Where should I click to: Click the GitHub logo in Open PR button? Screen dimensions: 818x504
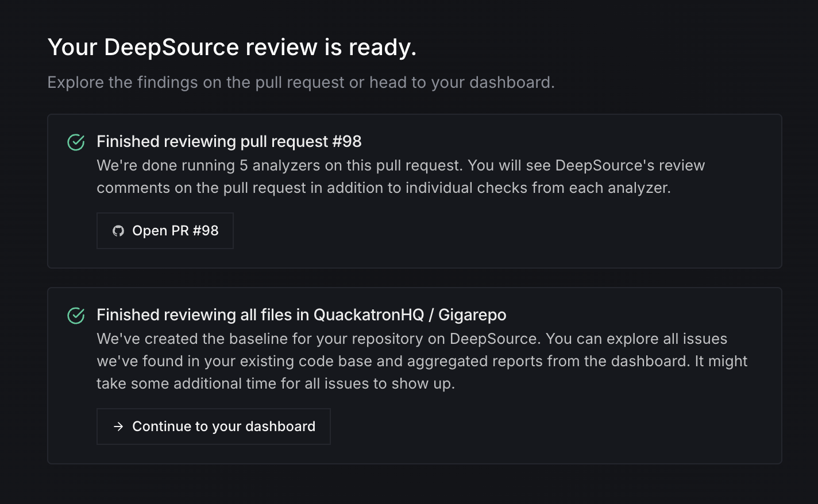click(118, 231)
